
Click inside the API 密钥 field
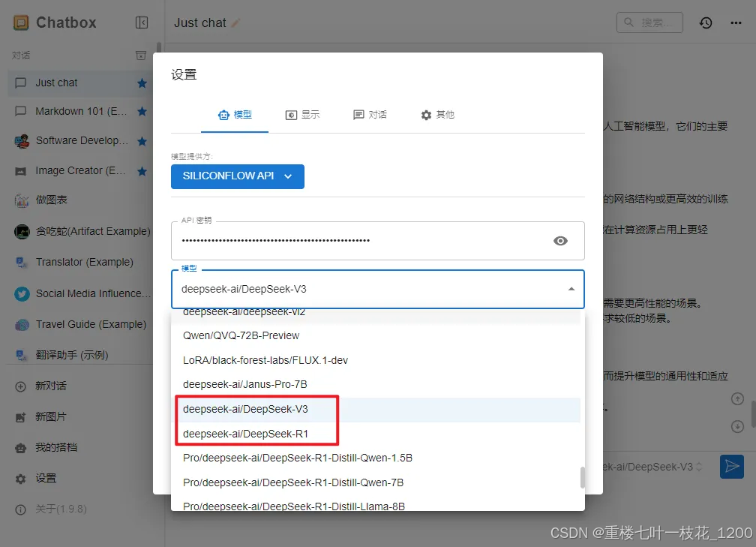click(378, 241)
